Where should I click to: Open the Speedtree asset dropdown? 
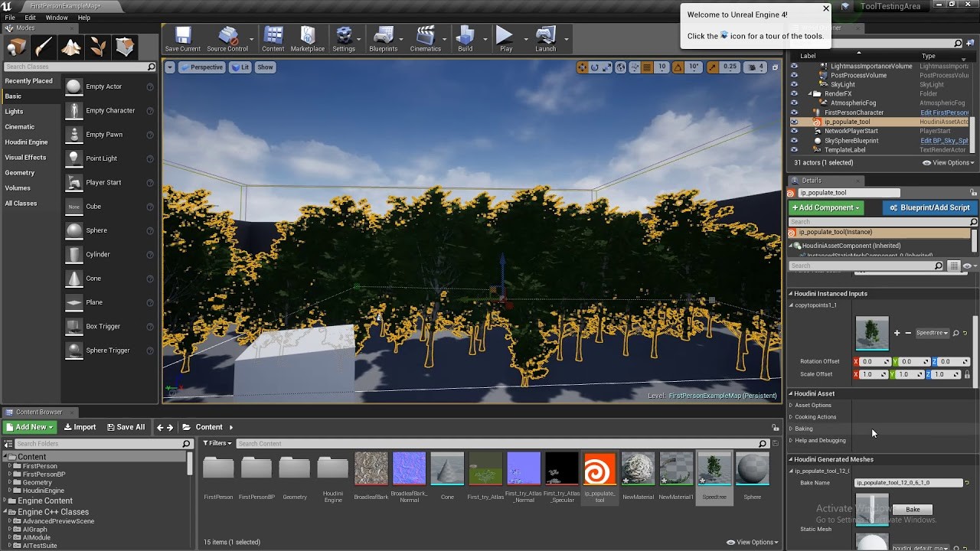click(x=932, y=333)
